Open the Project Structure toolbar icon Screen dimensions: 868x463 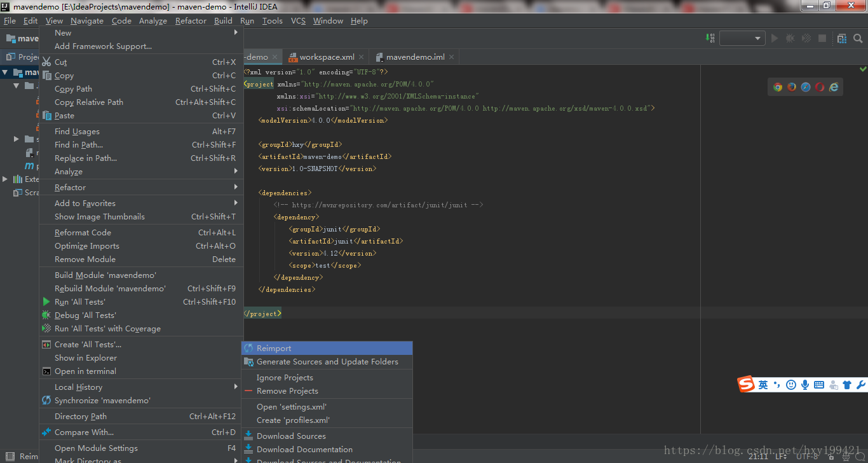(x=842, y=38)
